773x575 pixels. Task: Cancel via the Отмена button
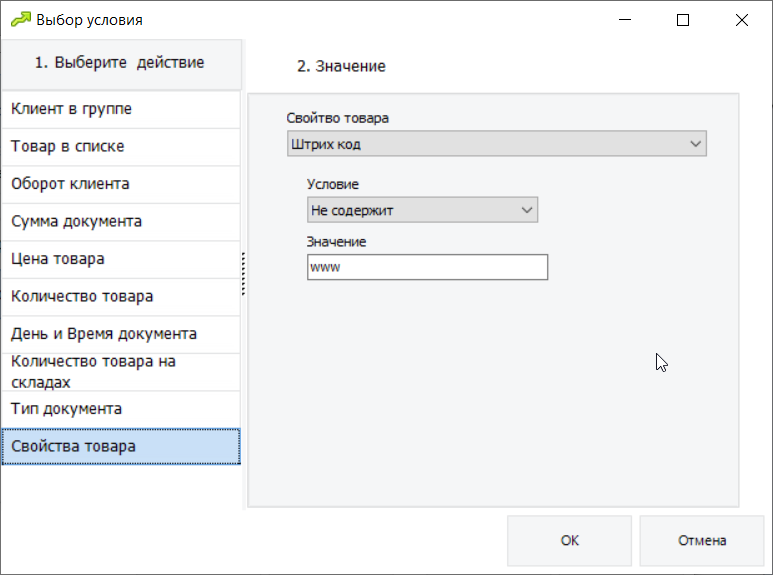(702, 540)
